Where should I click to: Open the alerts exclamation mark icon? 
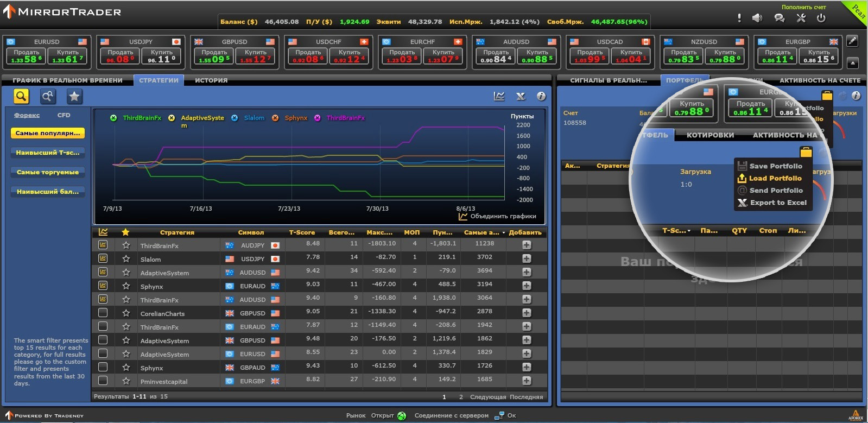(739, 18)
